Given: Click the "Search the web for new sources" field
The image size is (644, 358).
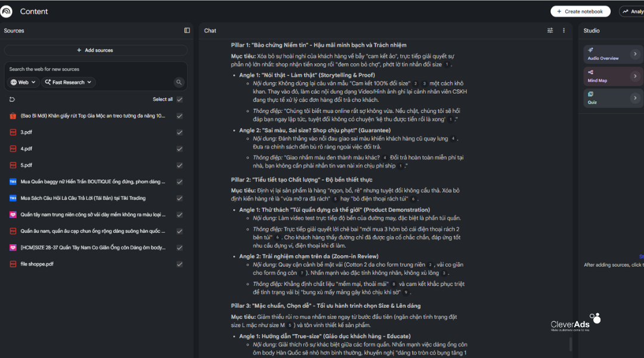Looking at the screenshot, I should pos(95,69).
